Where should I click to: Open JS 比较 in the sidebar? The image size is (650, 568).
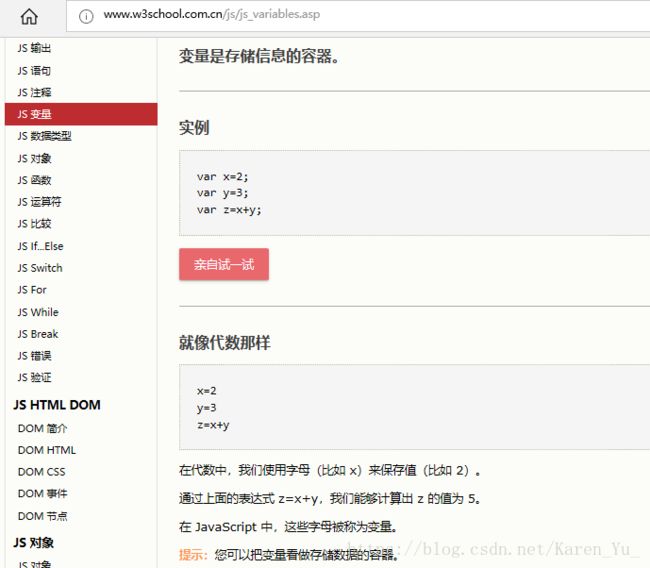[x=34, y=224]
